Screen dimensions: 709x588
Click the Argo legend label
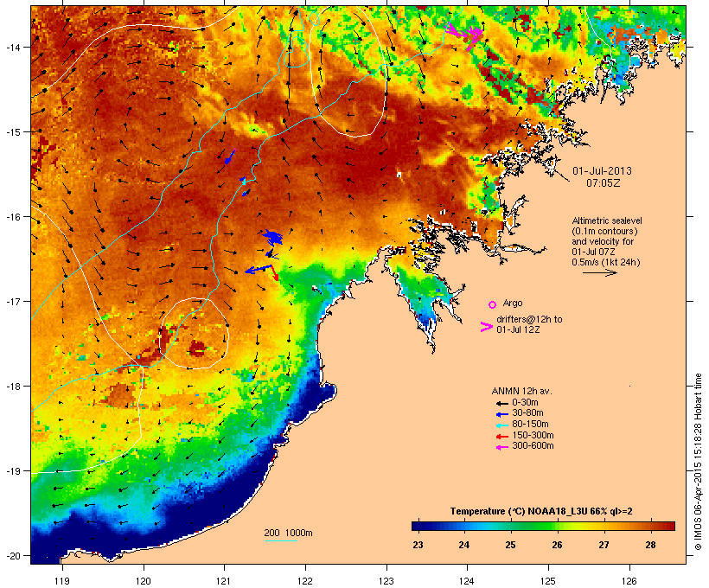[513, 303]
